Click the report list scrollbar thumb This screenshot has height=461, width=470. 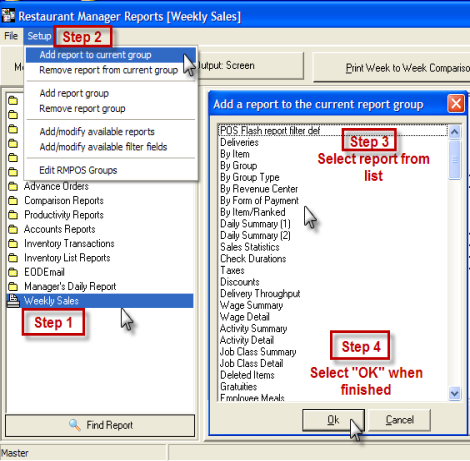point(455,160)
